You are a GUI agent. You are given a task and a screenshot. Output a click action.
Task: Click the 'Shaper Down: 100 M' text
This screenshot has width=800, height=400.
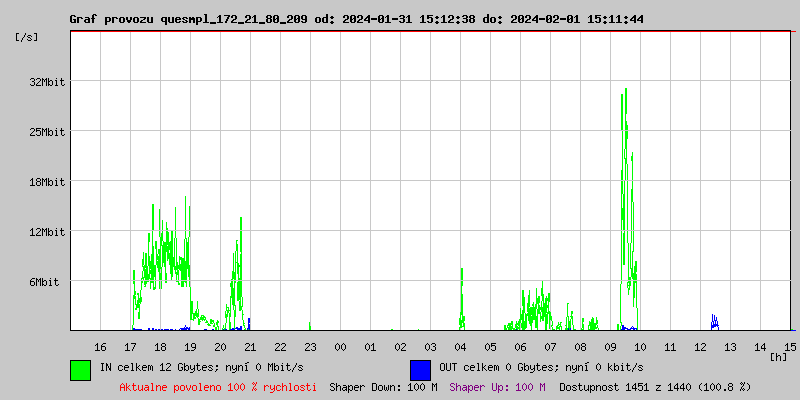click(x=383, y=387)
